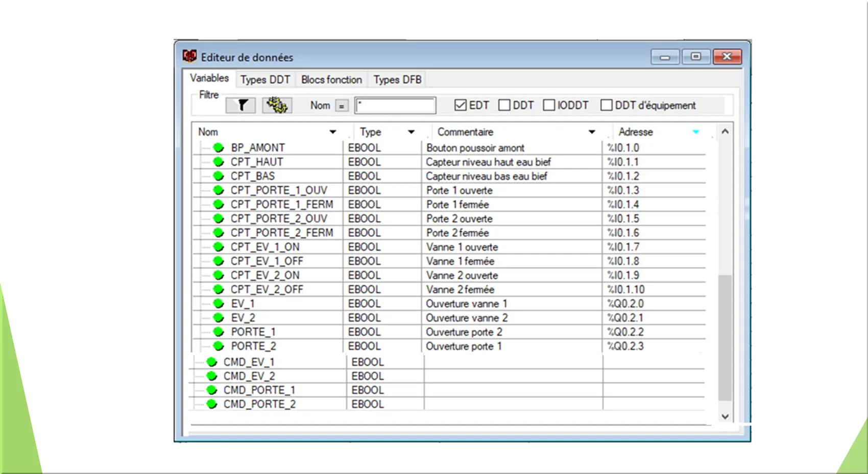Screen dimensions: 868x474
Task: Select the address cell %Q0.2.0
Action: [x=625, y=304]
